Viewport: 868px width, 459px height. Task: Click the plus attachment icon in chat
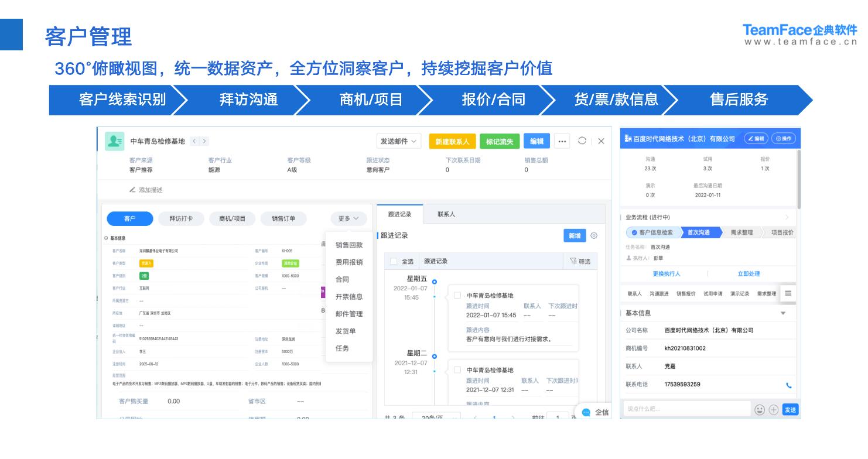pos(773,410)
